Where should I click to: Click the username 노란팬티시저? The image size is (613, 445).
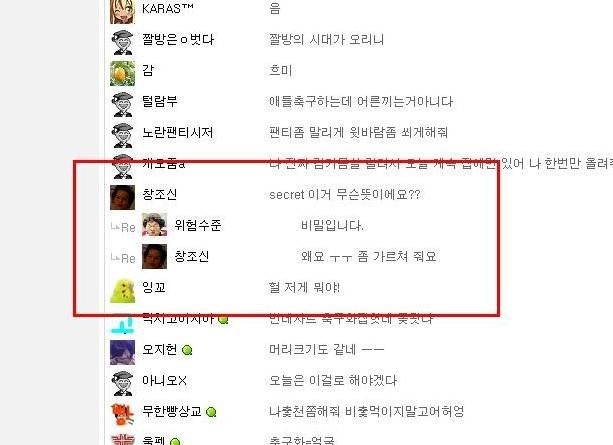[177, 132]
